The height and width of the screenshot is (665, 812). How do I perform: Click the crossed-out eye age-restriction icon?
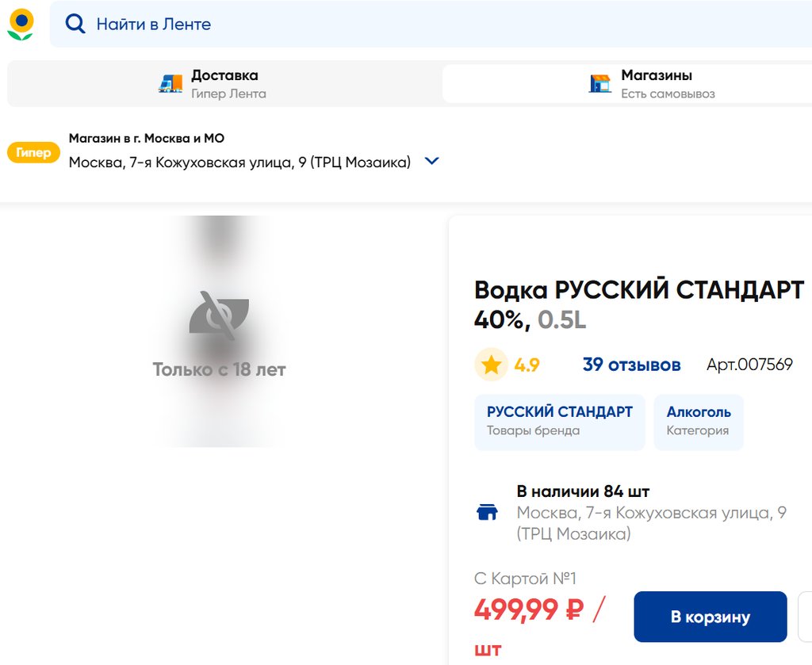(x=219, y=315)
